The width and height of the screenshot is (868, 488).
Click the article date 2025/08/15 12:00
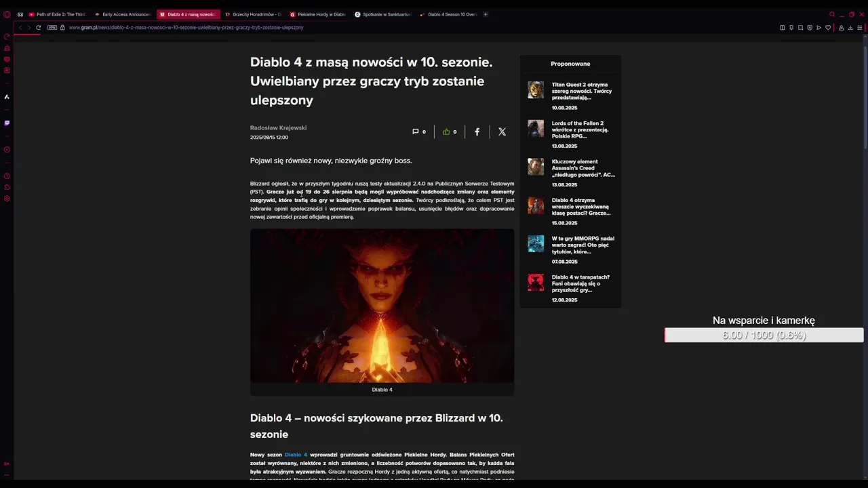tap(269, 138)
